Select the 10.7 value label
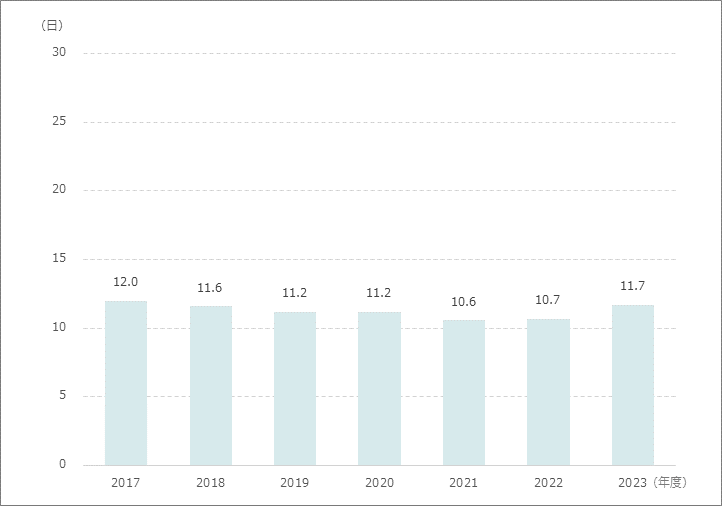The width and height of the screenshot is (722, 506). pos(548,300)
